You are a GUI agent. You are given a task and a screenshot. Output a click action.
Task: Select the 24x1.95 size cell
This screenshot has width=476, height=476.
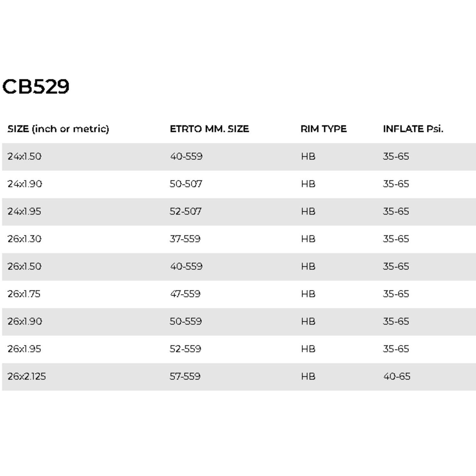click(x=24, y=211)
